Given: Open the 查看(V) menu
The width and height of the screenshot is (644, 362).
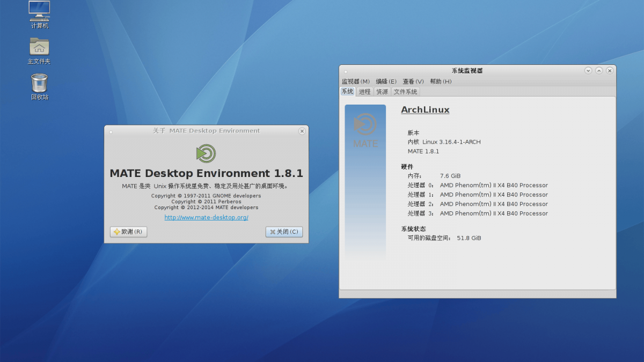Looking at the screenshot, I should pos(413,82).
